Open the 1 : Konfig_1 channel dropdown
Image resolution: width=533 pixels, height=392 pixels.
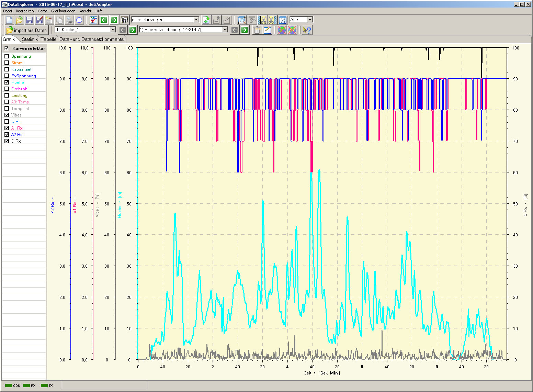point(113,30)
